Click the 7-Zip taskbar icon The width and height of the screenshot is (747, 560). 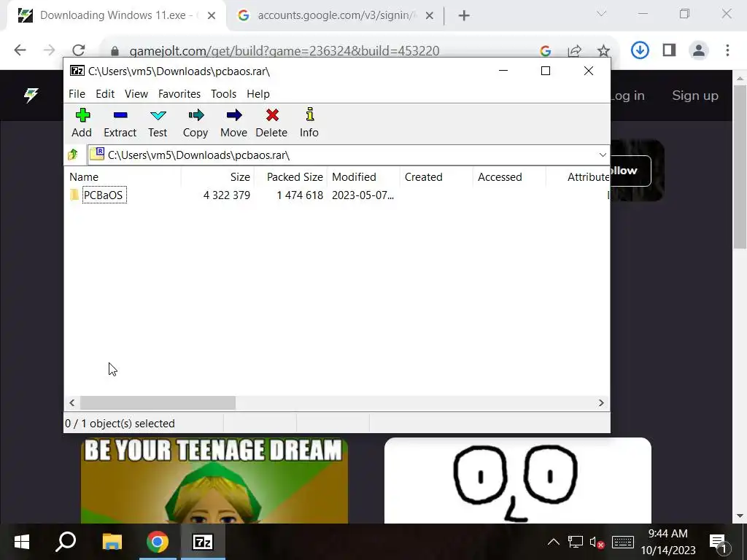click(203, 542)
